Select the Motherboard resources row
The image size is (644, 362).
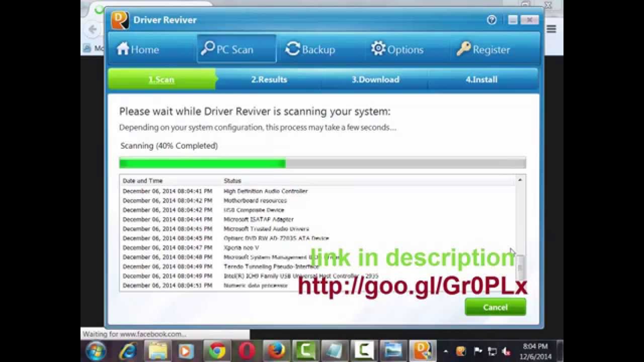coord(317,201)
